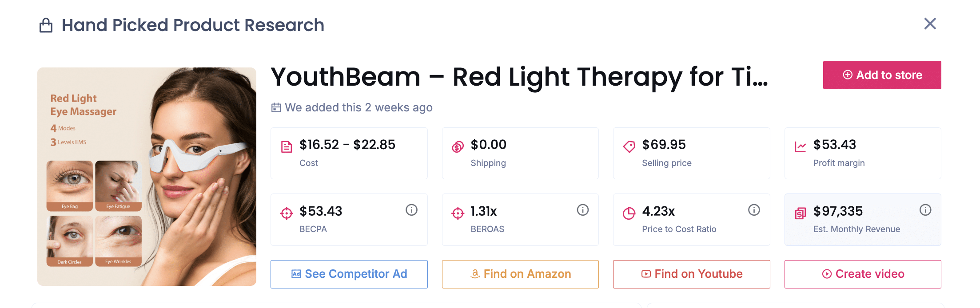The width and height of the screenshot is (980, 308).
Task: Click the Est. Monthly Revenue banknote icon
Action: point(800,213)
